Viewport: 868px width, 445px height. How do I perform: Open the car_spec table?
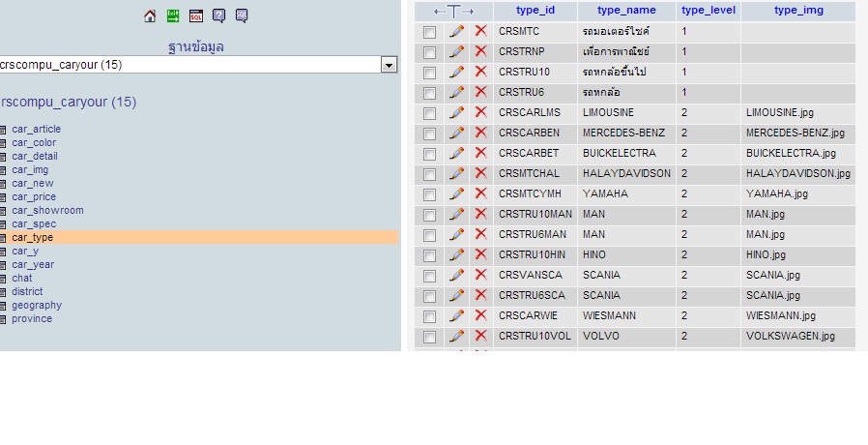[34, 223]
